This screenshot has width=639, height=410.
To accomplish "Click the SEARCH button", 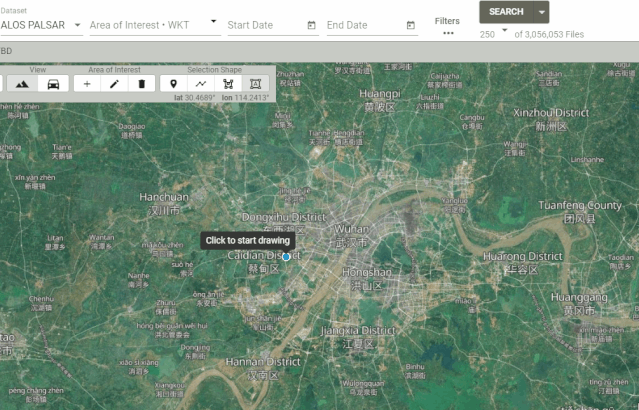I will [506, 12].
